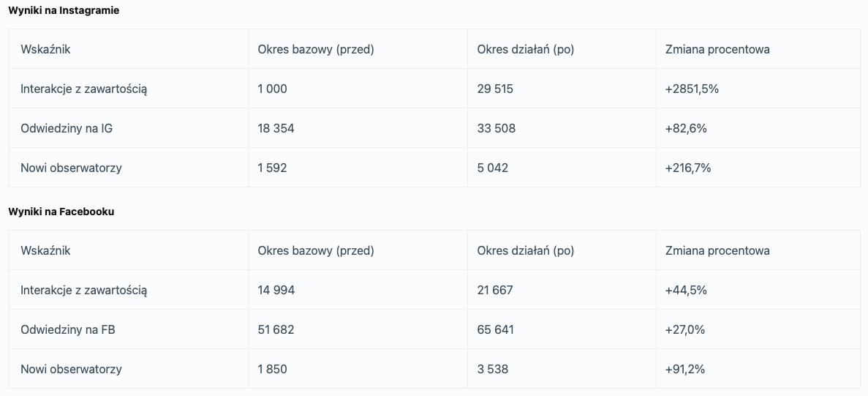Click the 3 538 cell
The image size is (868, 396).
(493, 369)
